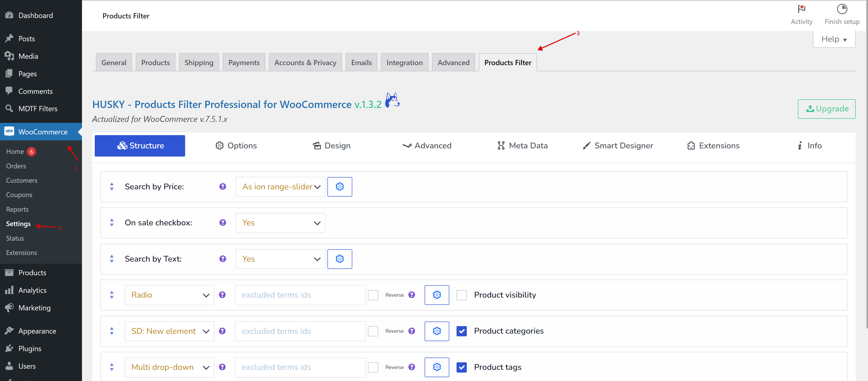Screen dimensions: 868x381
Task: Open the On sale checkbox Yes dropdown
Action: pos(280,223)
